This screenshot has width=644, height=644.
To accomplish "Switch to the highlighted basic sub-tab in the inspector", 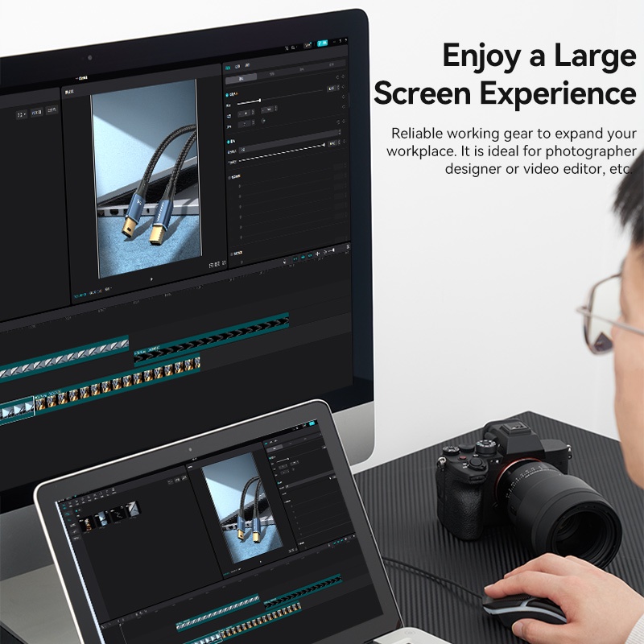I will (240, 78).
